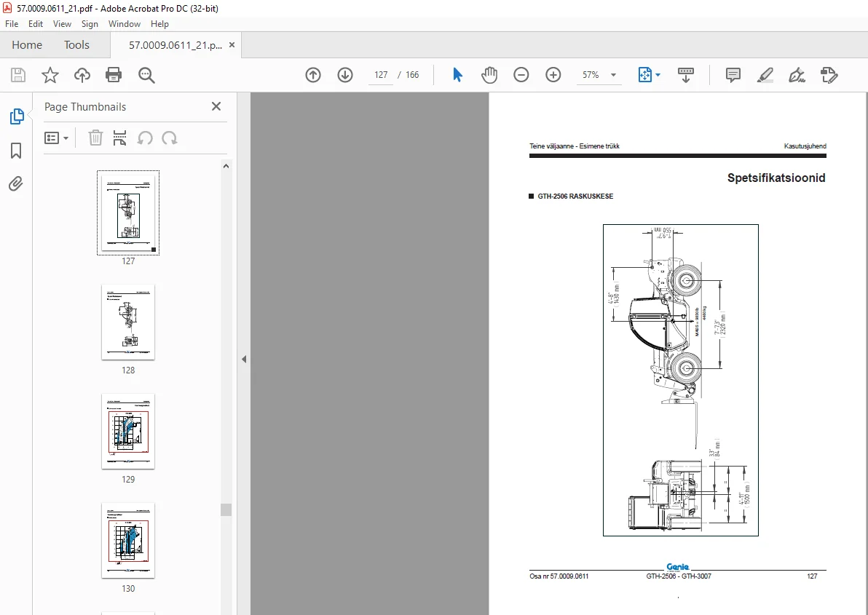
Task: Open the thumbnails options menu dropdown
Action: (57, 138)
